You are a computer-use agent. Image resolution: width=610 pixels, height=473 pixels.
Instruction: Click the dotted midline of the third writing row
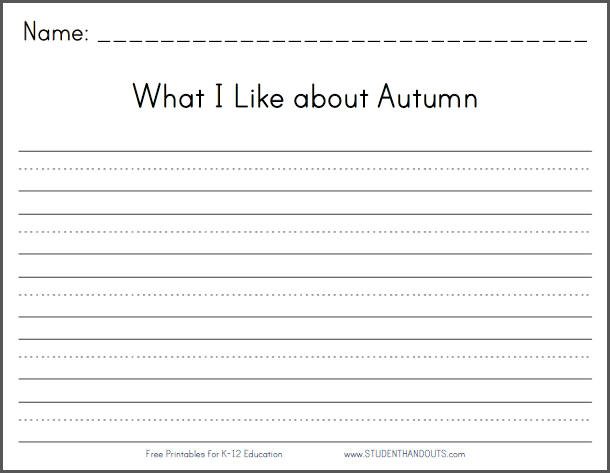tap(305, 294)
